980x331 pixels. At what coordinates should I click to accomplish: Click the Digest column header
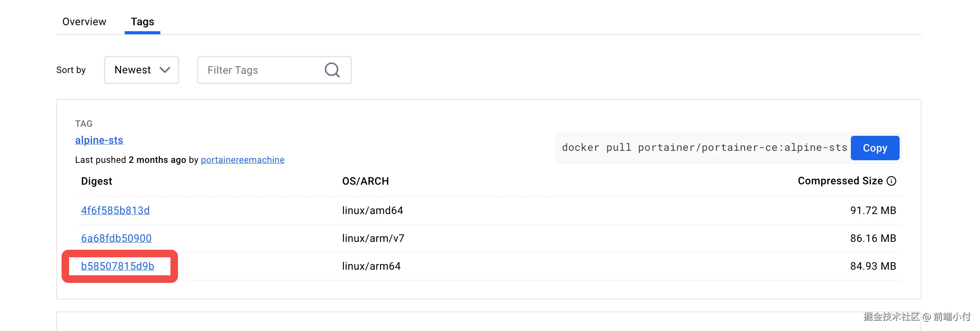96,181
